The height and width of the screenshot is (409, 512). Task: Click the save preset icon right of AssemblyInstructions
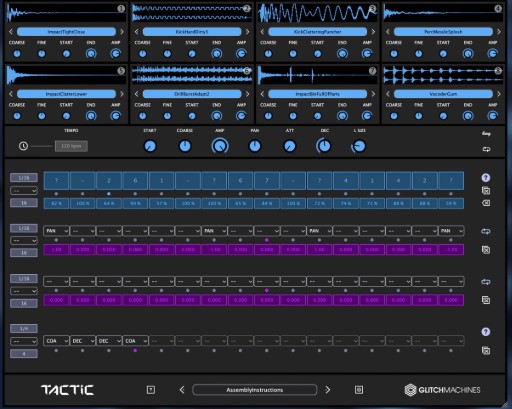[359, 390]
